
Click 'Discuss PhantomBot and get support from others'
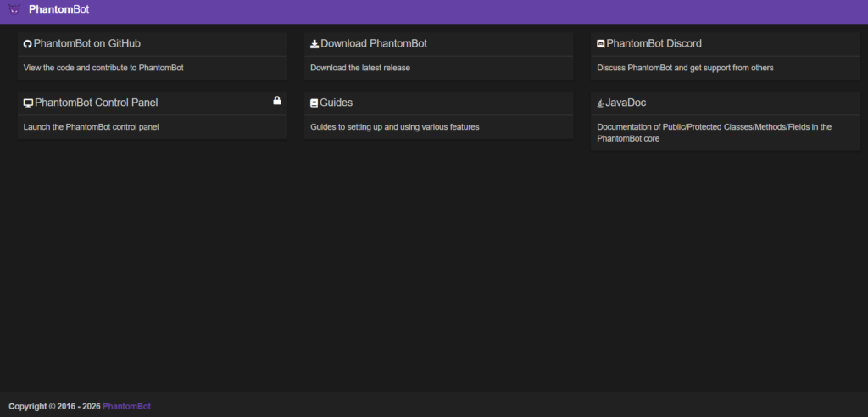[x=685, y=68]
